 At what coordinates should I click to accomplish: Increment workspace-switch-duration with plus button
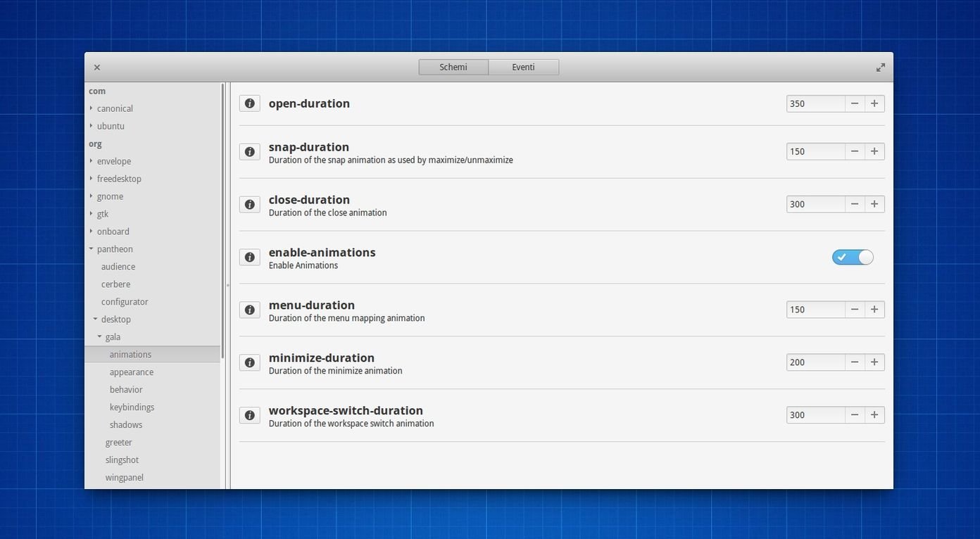pyautogui.click(x=874, y=415)
